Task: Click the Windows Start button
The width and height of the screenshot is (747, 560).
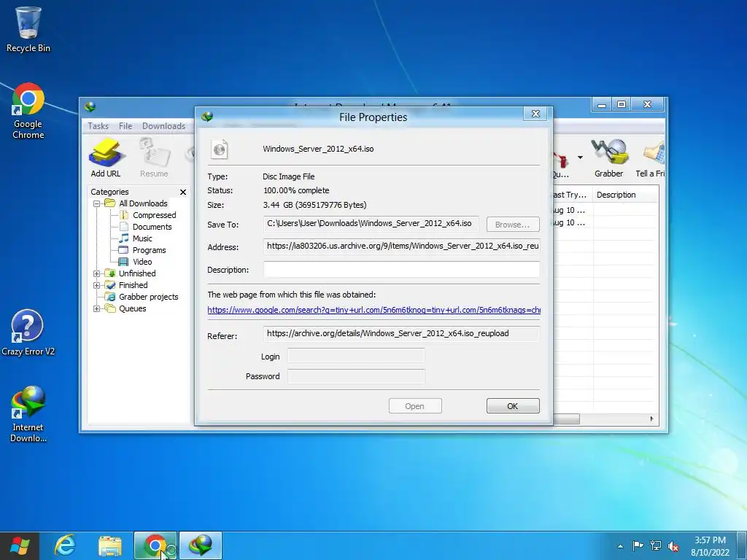Action: click(19, 545)
